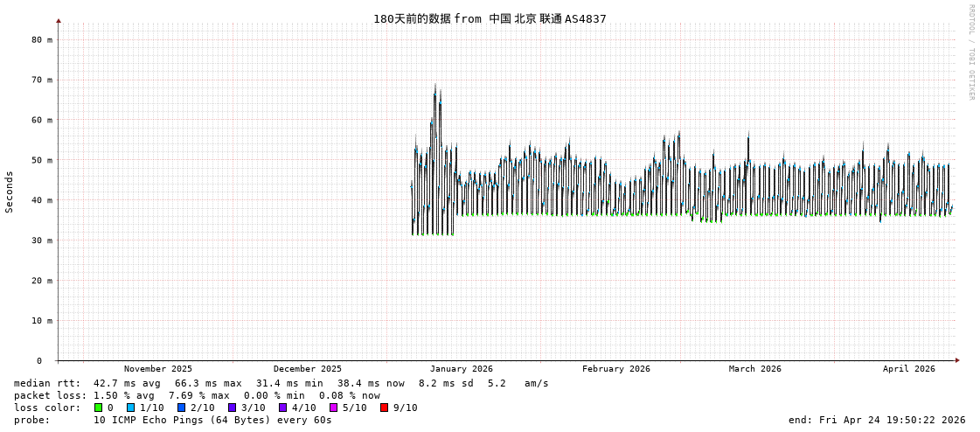
Task: Click the graph title mentioning AS4837
Action: click(x=490, y=19)
